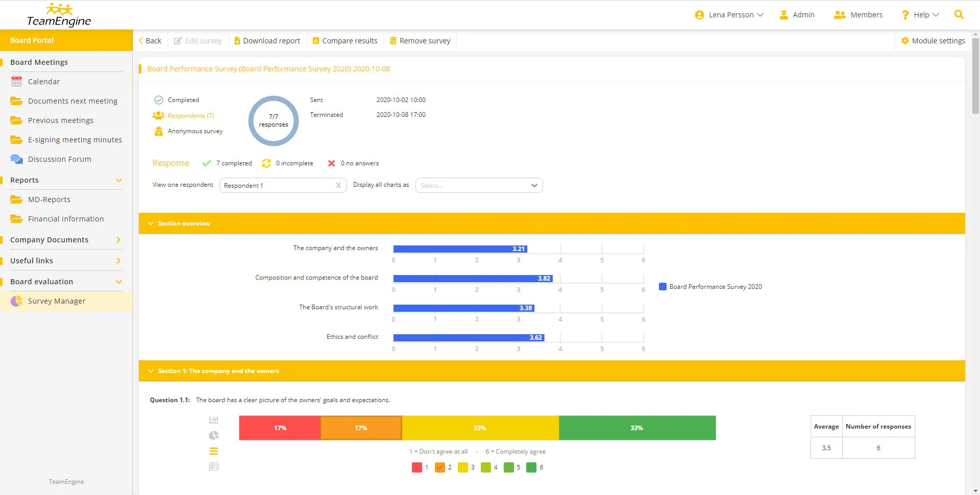
Task: Switch to pie chart view icon
Action: coord(214,435)
